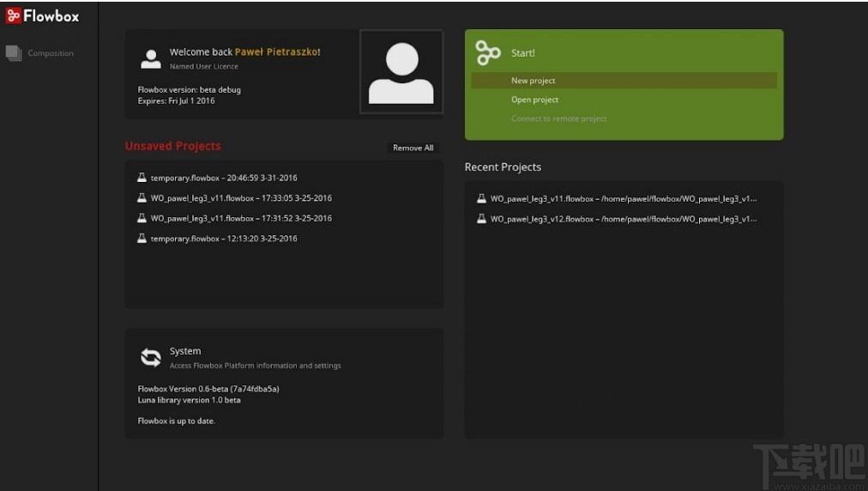Open temporary.flowbox from 20:46:59 3-31-2016
Image resolution: width=868 pixels, height=491 pixels.
(224, 178)
